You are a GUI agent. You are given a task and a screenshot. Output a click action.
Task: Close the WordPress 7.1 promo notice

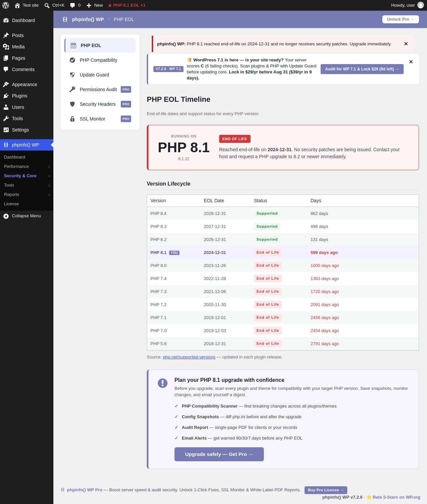[411, 62]
